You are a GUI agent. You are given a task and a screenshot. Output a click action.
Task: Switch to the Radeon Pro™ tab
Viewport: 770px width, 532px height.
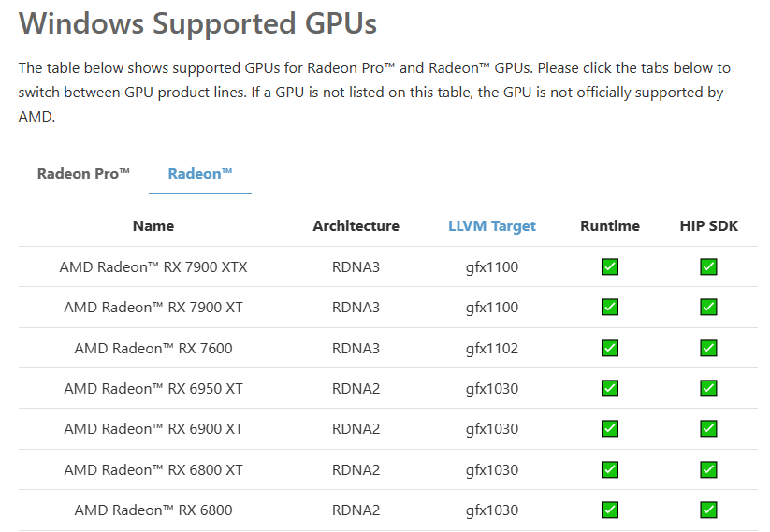[83, 174]
